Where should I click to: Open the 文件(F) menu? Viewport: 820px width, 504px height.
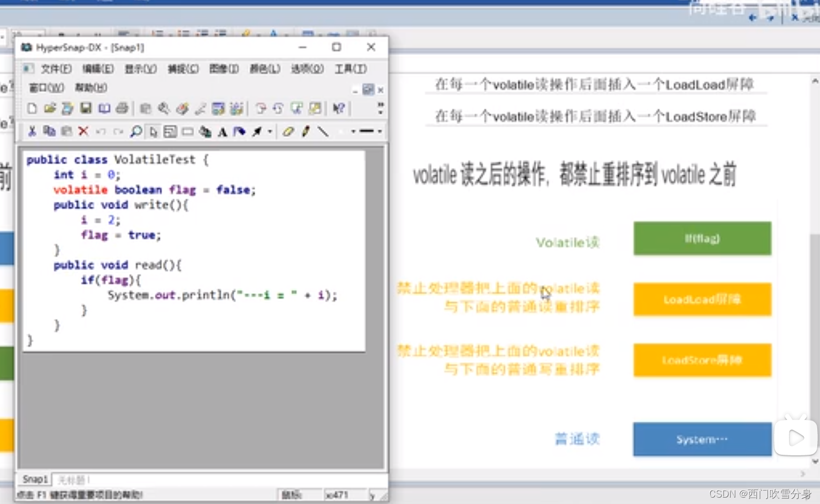tap(56, 68)
